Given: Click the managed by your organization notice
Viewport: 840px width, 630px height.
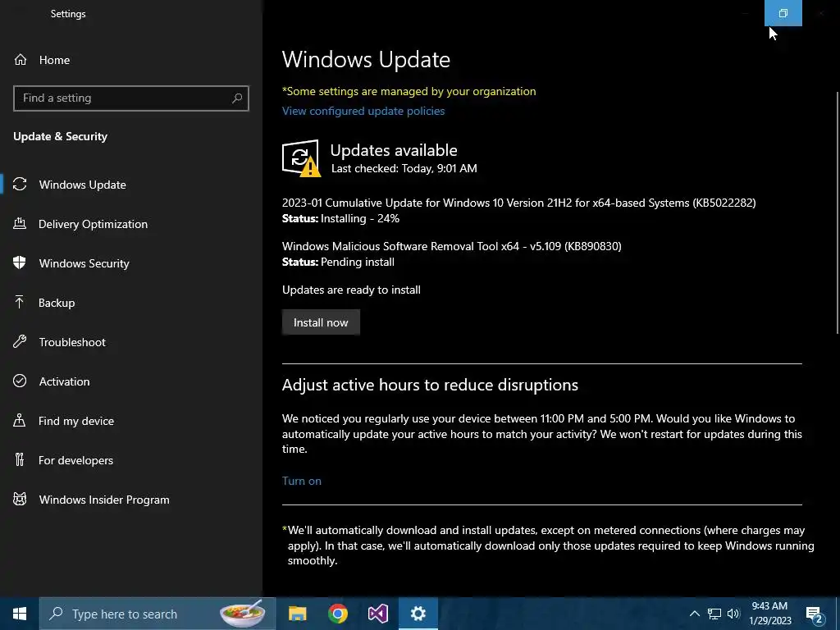Looking at the screenshot, I should [x=409, y=91].
